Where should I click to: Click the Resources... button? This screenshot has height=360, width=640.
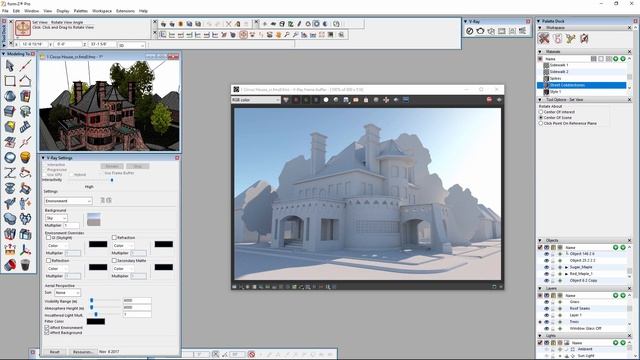(x=82, y=352)
